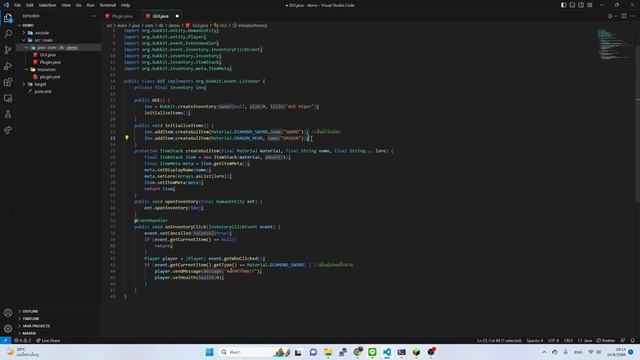Image resolution: width=640 pixels, height=360 pixels.
Task: Change UTF-8 file encoding
Action: pos(553,340)
